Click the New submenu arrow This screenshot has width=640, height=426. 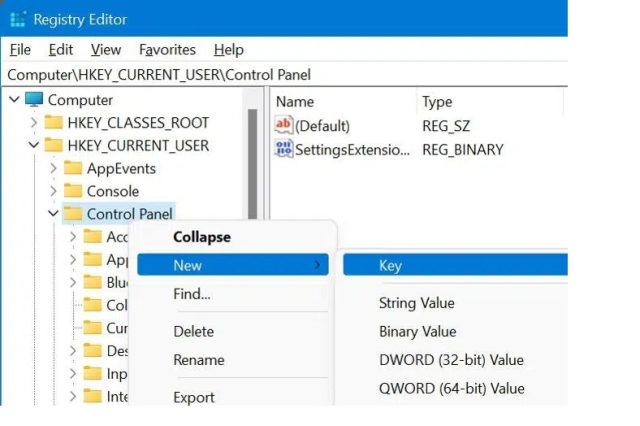click(x=317, y=265)
